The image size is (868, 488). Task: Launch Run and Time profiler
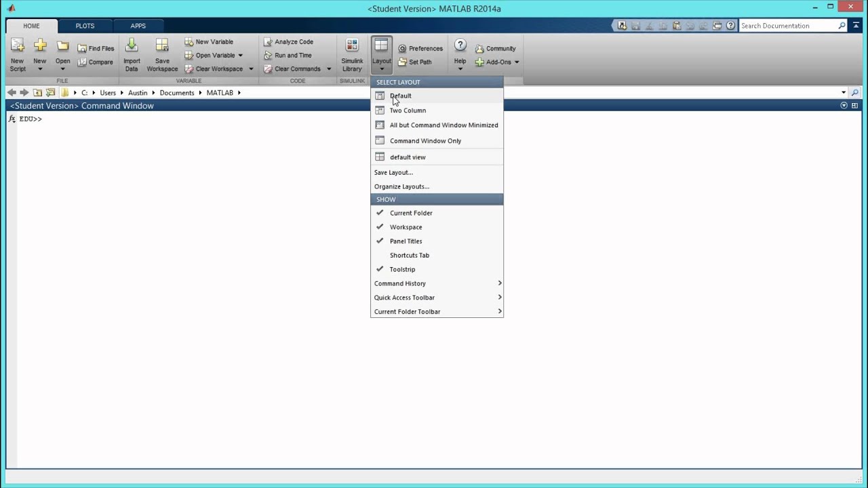coord(288,55)
